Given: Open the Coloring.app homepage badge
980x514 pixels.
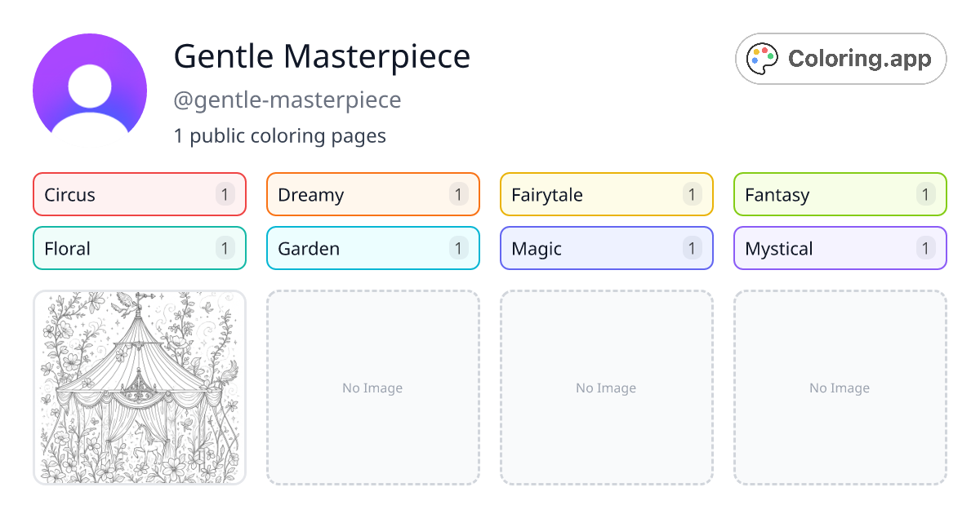Looking at the screenshot, I should pos(840,58).
